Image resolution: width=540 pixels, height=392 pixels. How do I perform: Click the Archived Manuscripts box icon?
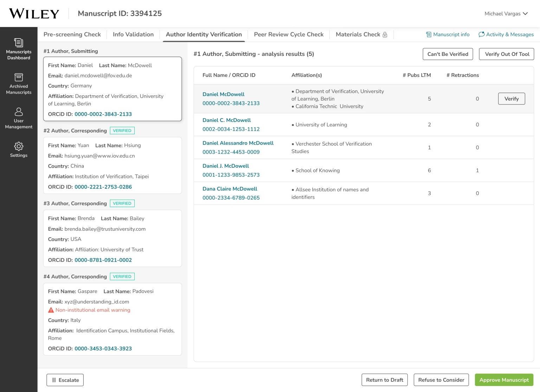tap(19, 77)
